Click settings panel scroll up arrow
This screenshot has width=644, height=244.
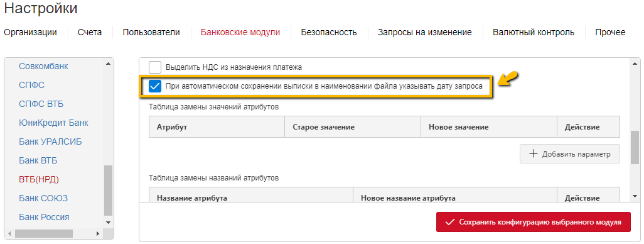635,64
